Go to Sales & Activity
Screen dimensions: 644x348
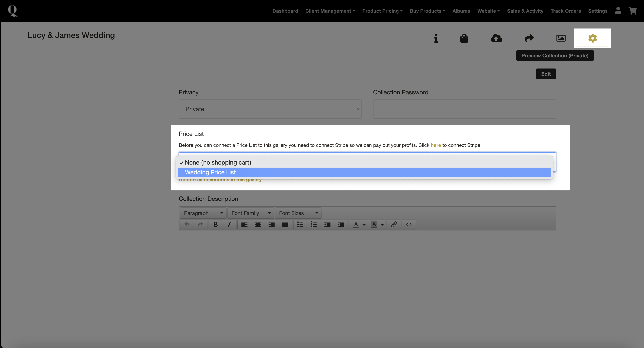[x=525, y=11]
